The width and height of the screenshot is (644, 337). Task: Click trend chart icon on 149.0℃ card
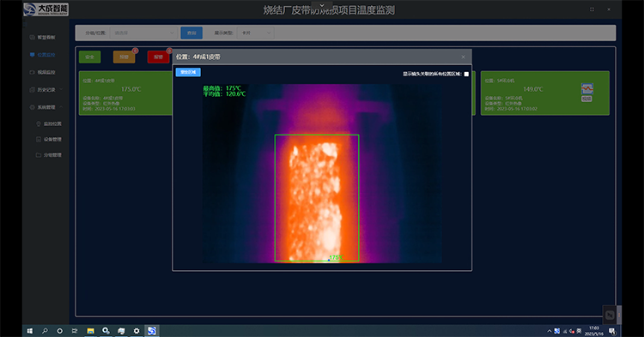[587, 88]
